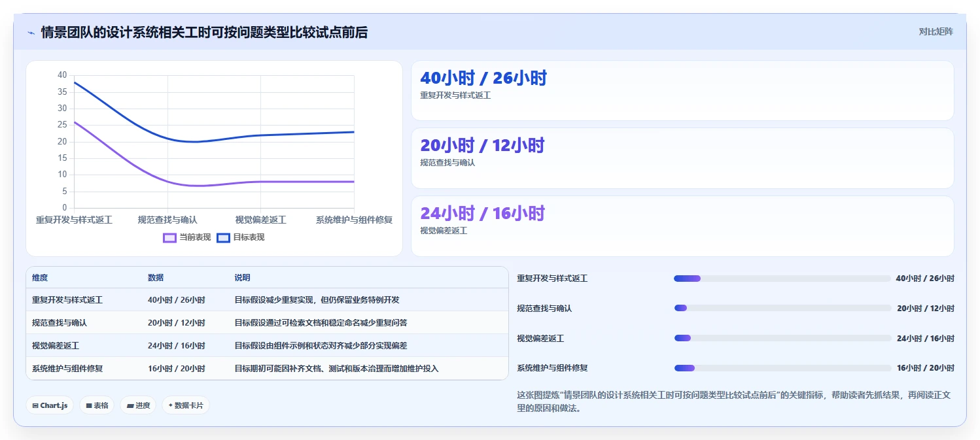The height and width of the screenshot is (440, 980).
Task: Click description 目标假设由组件示例和状态对齐减少部分实现偏差
Action: click(321, 346)
